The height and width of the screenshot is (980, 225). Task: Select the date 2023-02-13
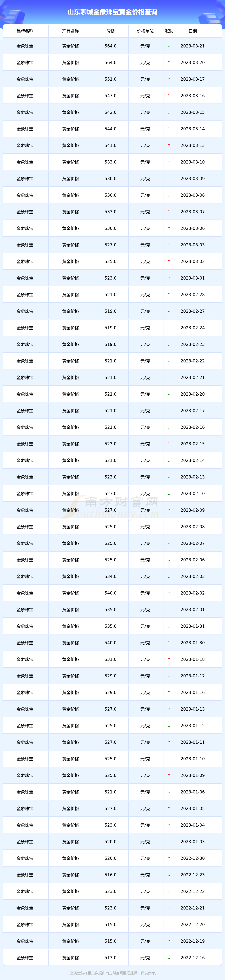pyautogui.click(x=193, y=477)
